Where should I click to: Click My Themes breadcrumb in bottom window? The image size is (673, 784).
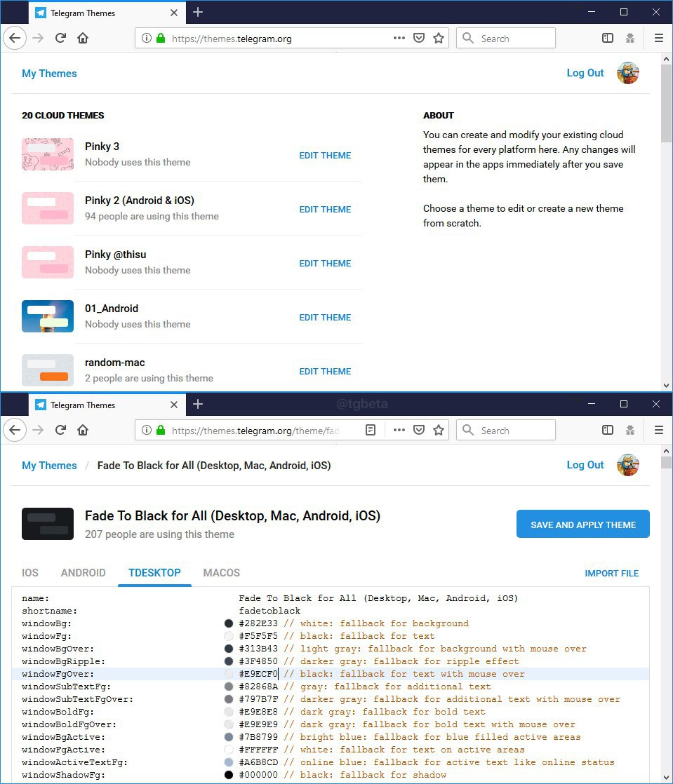[49, 466]
